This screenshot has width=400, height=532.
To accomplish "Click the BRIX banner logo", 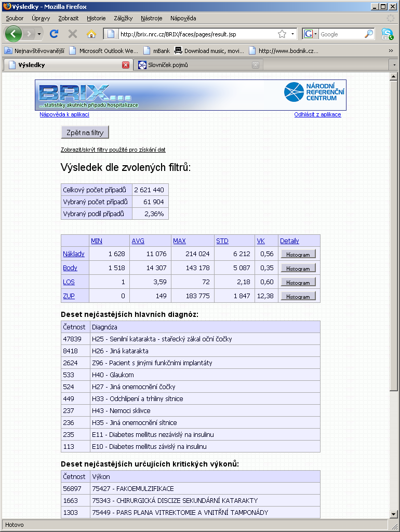I will pos(88,96).
